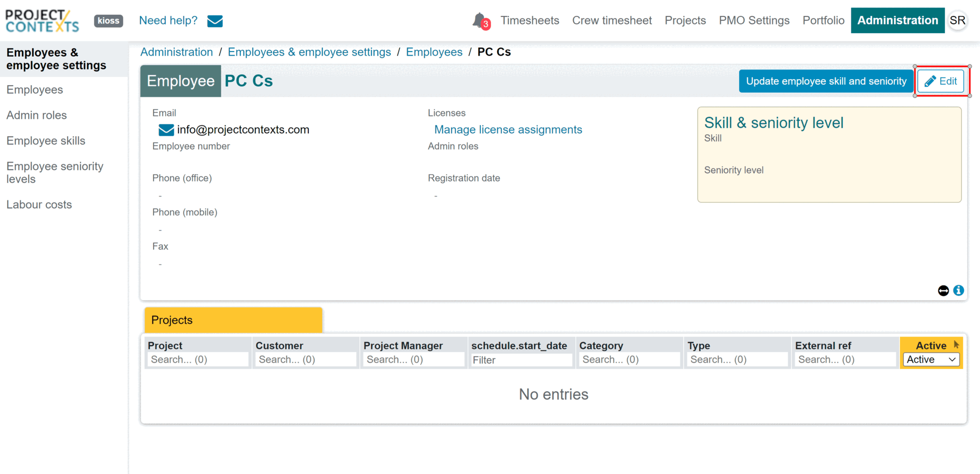980x474 pixels.
Task: Sort by the Type column header
Action: point(698,346)
